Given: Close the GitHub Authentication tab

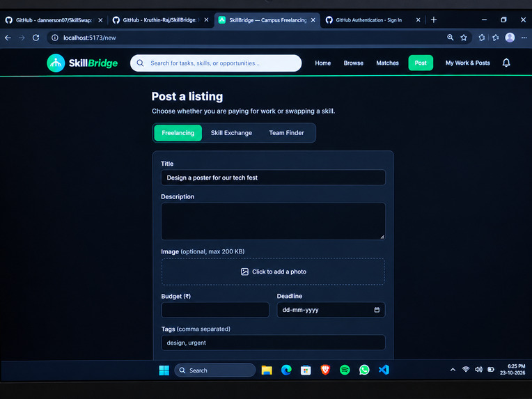Looking at the screenshot, I should 418,20.
